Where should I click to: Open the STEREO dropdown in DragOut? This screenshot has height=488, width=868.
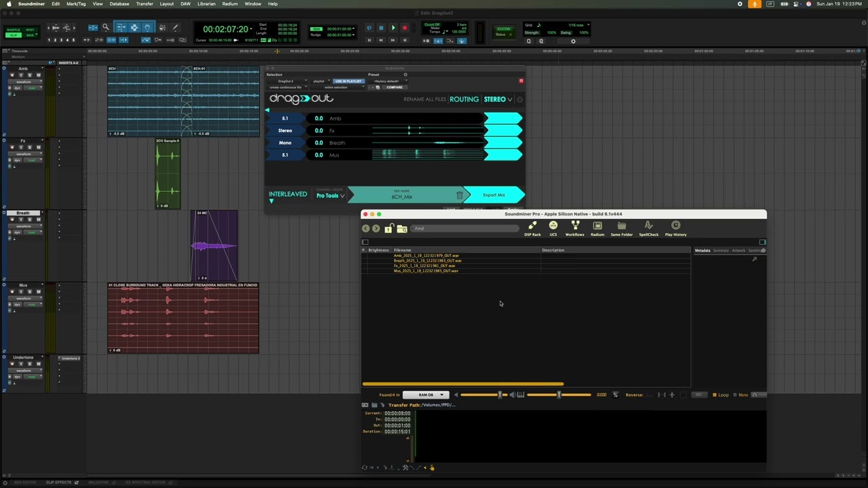pyautogui.click(x=498, y=100)
